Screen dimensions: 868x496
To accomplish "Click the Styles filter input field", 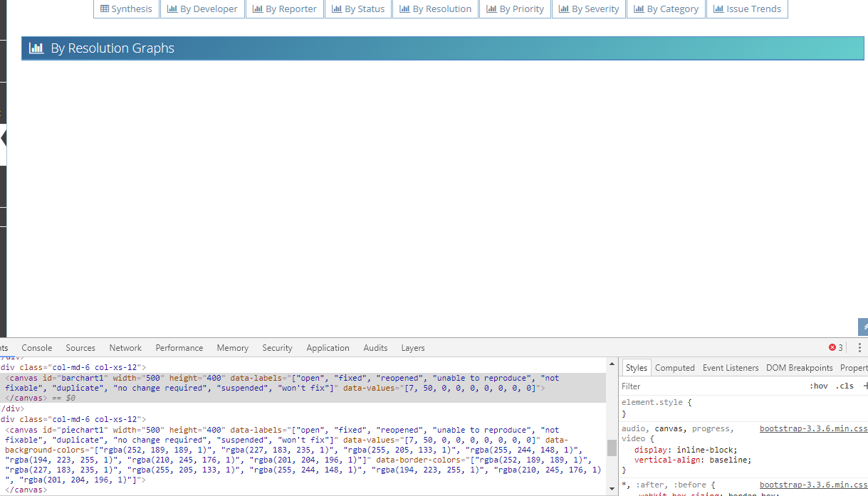I will click(712, 386).
